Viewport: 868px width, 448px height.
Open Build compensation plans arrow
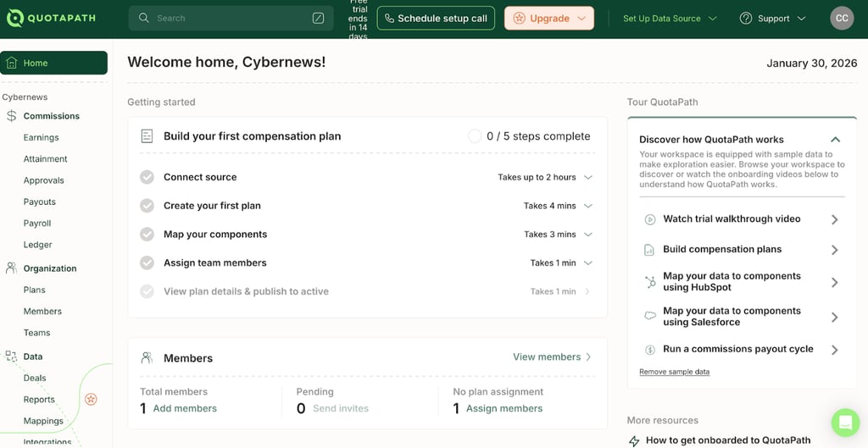tap(835, 250)
